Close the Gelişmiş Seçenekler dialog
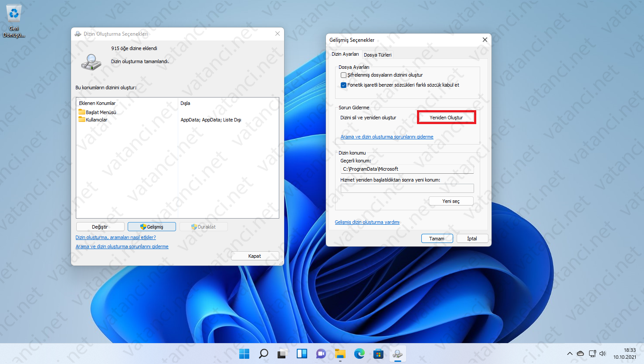Viewport: 644px width, 364px height. 485,40
